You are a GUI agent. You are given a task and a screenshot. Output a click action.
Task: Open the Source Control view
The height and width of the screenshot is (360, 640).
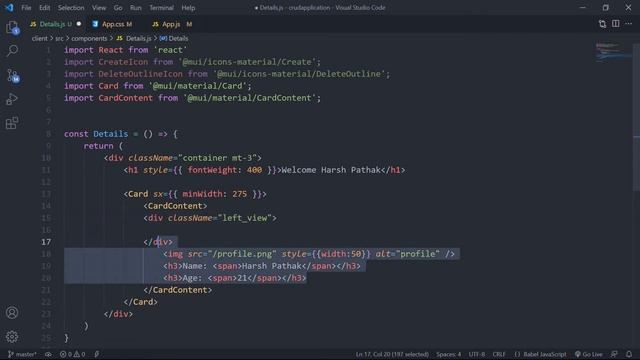(x=12, y=76)
